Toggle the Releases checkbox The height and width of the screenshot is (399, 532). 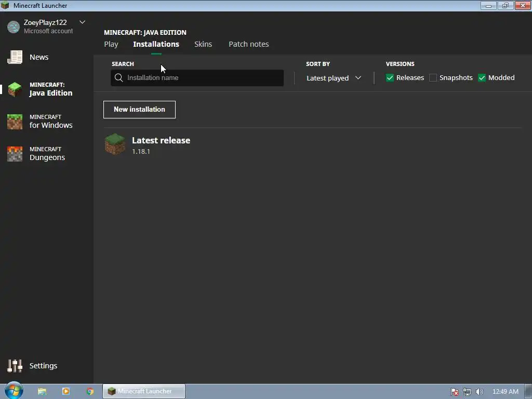click(x=390, y=78)
